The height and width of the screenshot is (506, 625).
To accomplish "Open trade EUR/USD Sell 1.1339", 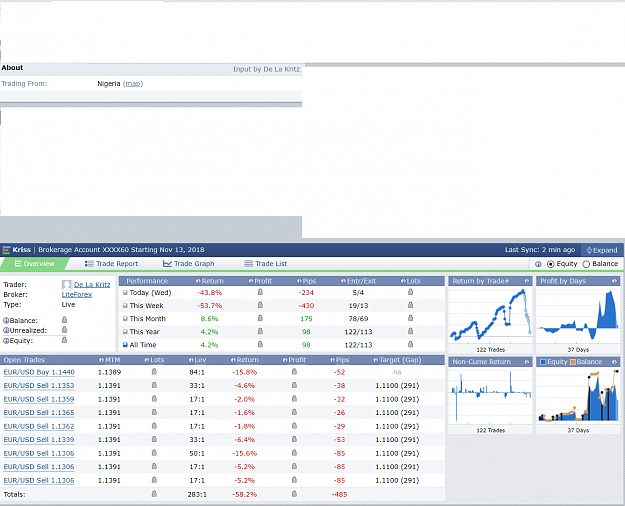I will 39,440.
